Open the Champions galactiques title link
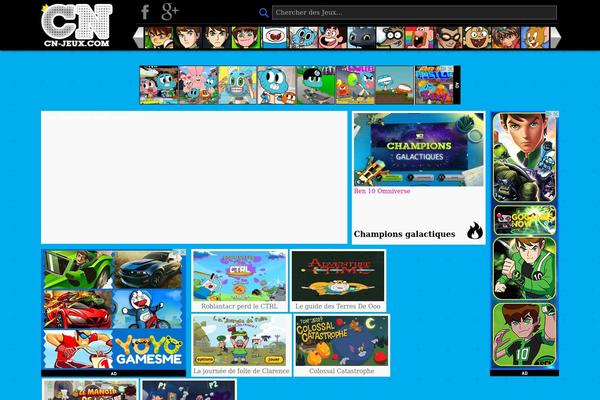600x400 pixels. point(404,234)
